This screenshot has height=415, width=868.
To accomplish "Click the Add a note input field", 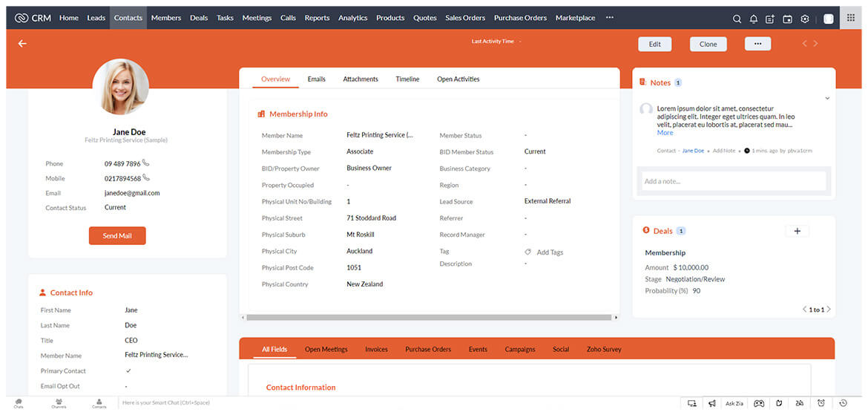I will pyautogui.click(x=733, y=181).
